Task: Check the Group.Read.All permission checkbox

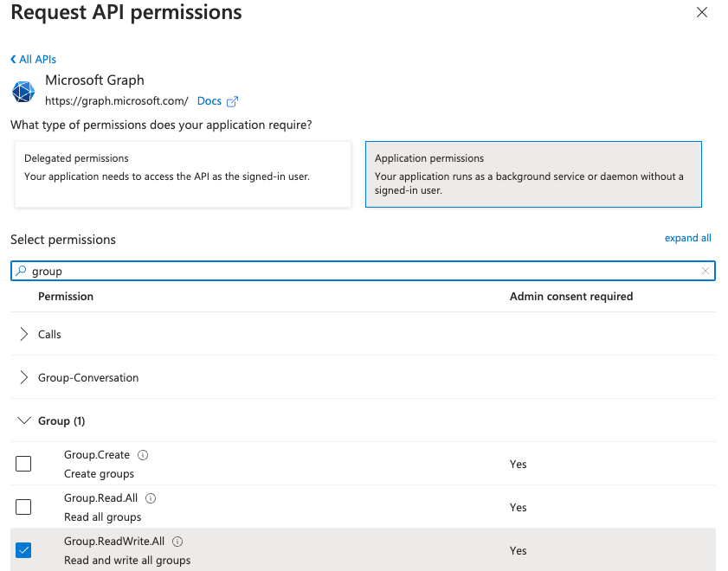Action: click(x=23, y=507)
